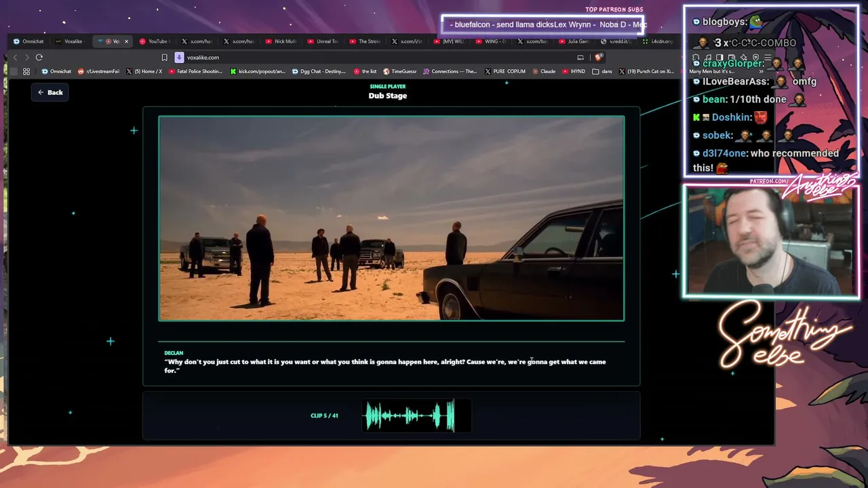The width and height of the screenshot is (868, 488).
Task: Click the screen cast icon in address bar
Action: coord(580,58)
